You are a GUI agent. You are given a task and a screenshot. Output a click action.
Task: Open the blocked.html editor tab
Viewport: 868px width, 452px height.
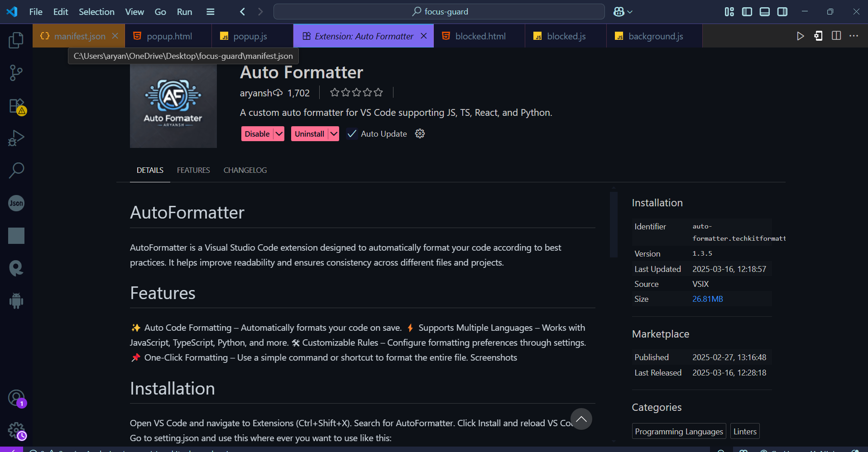[480, 36]
